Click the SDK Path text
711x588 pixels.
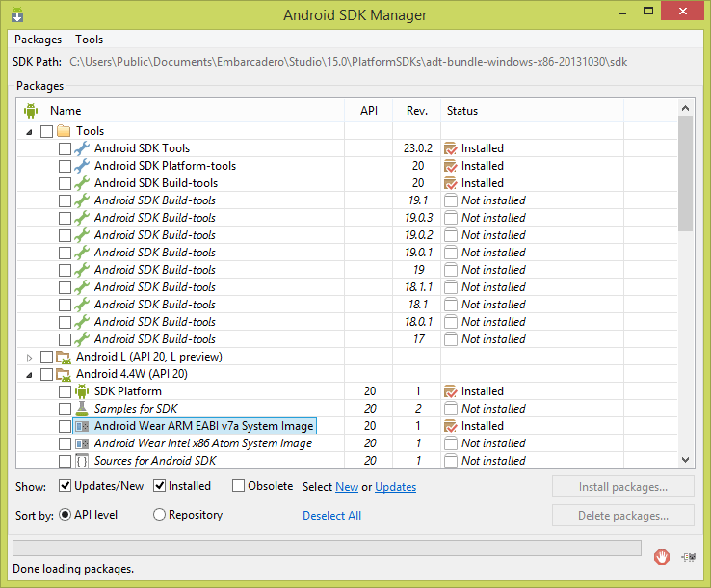(x=348, y=62)
